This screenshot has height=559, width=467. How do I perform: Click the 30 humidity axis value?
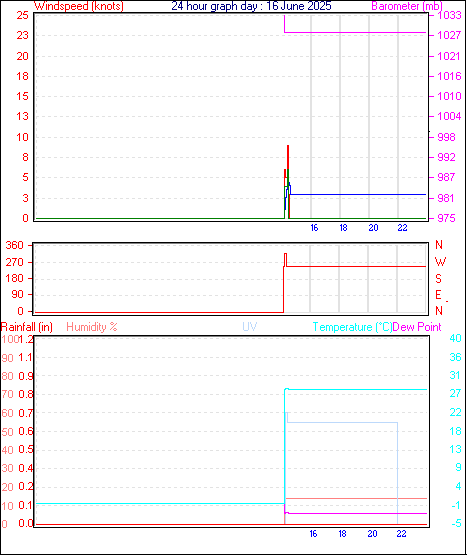(7, 468)
